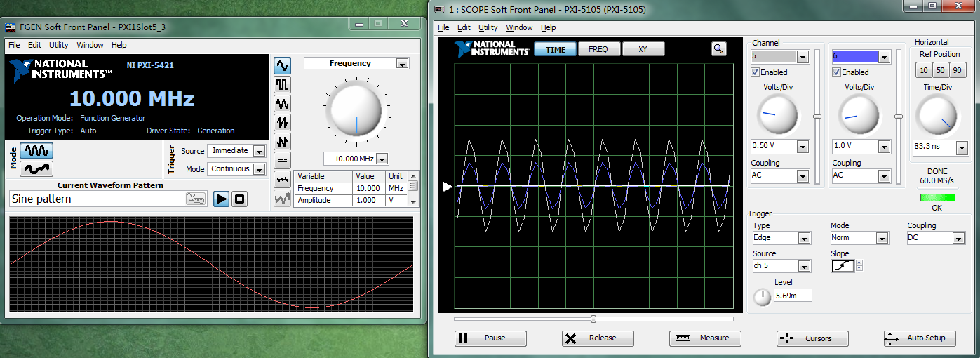This screenshot has height=358, width=980.
Task: Open the channel 5 selector dropdown
Action: [x=803, y=57]
